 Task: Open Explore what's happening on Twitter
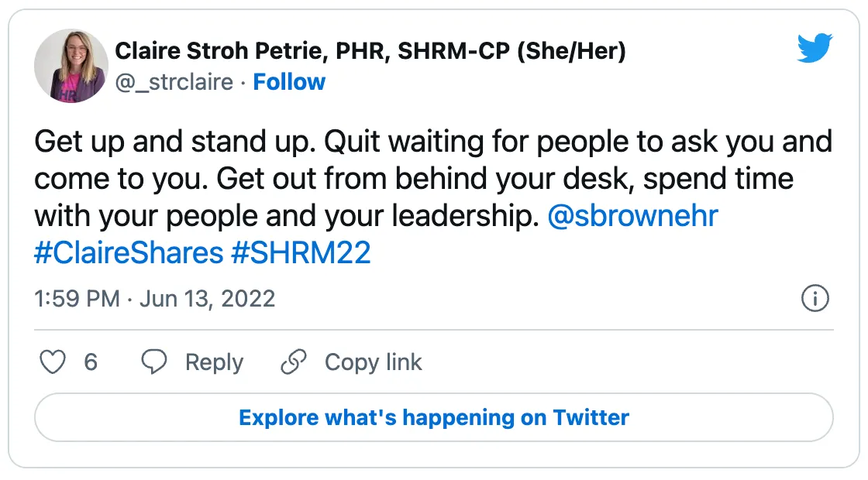tap(433, 417)
